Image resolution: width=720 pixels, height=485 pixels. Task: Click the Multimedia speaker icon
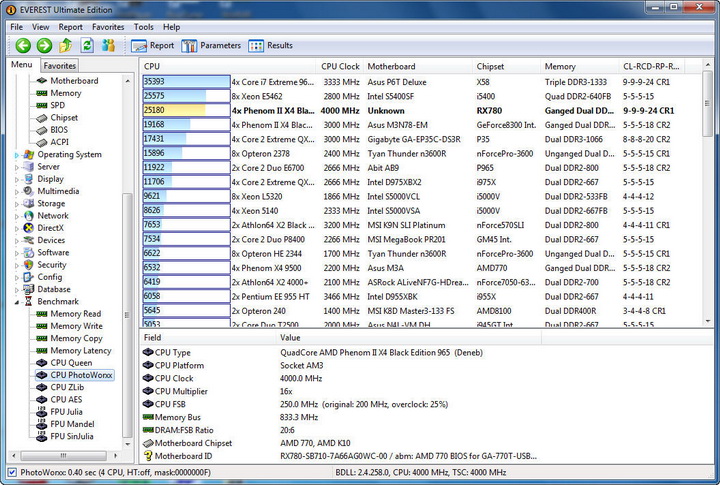(x=28, y=191)
